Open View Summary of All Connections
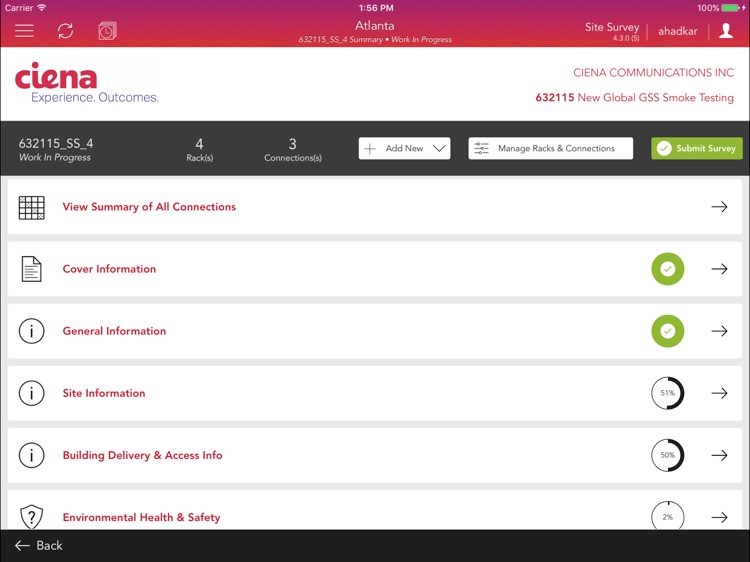750x562 pixels. 375,207
